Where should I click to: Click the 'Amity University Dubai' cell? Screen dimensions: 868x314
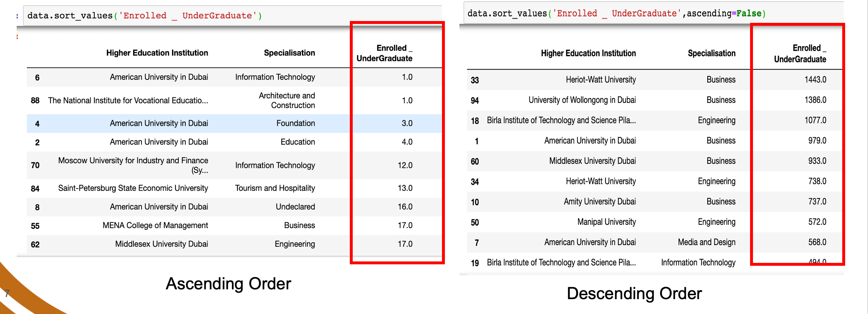tap(600, 202)
